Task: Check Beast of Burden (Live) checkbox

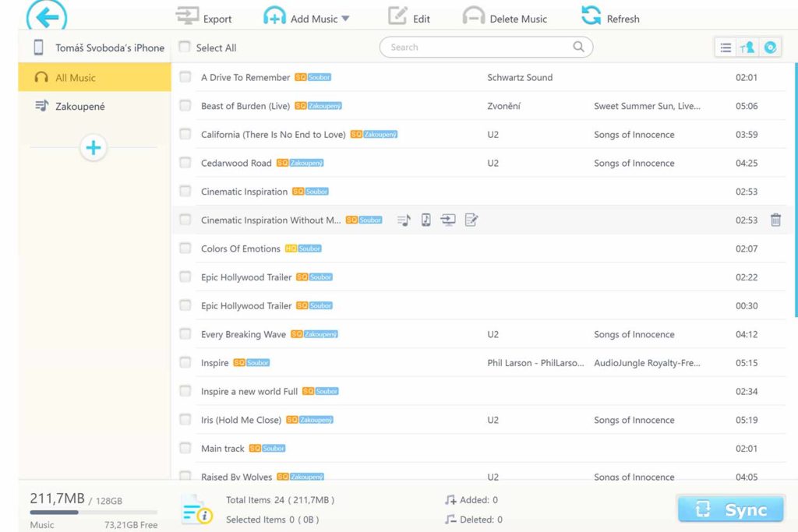Action: [x=185, y=105]
